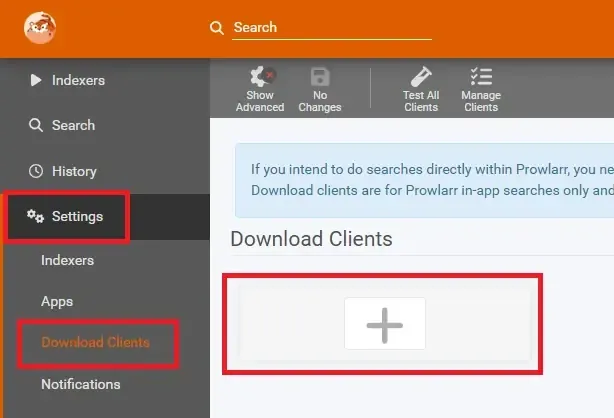Open the Search page from the sidebar

73,125
